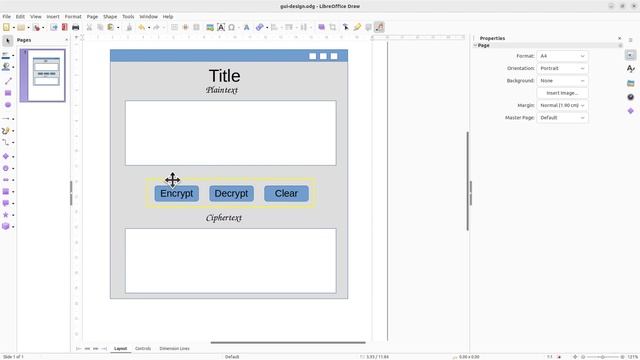The height and width of the screenshot is (360, 640).
Task: Select the Rectangle drawing tool
Action: [x=8, y=93]
